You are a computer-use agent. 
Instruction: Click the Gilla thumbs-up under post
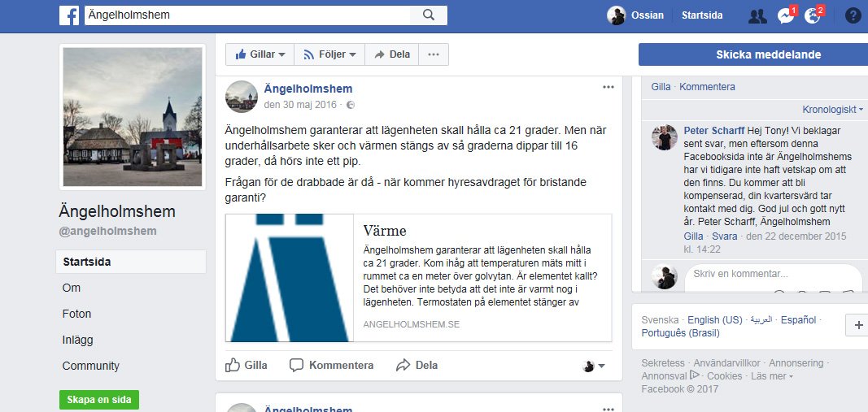246,365
